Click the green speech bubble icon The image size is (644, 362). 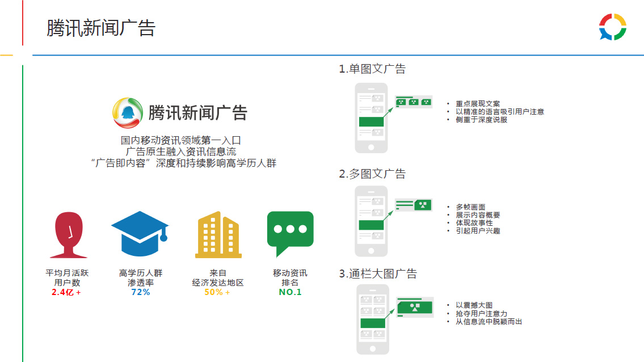tap(291, 234)
